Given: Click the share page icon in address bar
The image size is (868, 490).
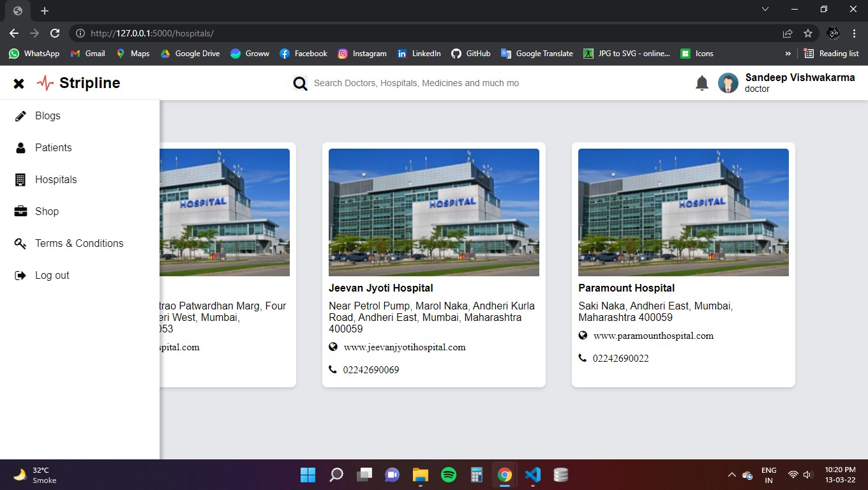Looking at the screenshot, I should tap(788, 33).
